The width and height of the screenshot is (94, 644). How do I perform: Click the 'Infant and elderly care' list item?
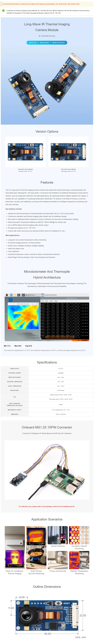tap(16, 249)
